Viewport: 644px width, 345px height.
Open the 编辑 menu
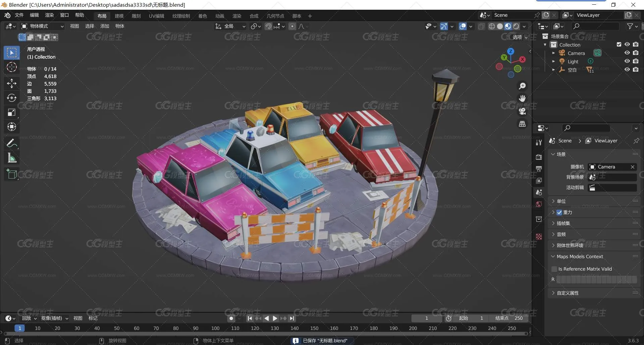point(34,15)
